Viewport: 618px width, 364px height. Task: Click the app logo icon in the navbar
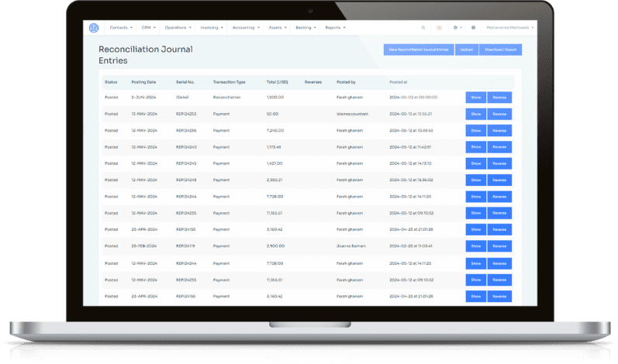pyautogui.click(x=94, y=28)
